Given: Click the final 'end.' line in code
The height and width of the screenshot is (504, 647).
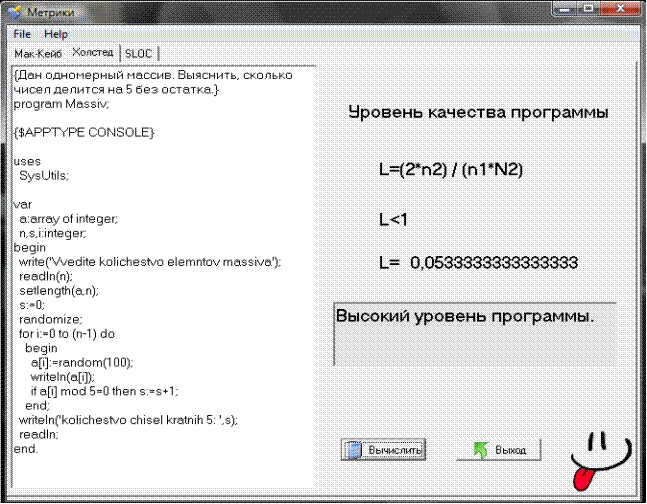Looking at the screenshot, I should click(x=26, y=449).
